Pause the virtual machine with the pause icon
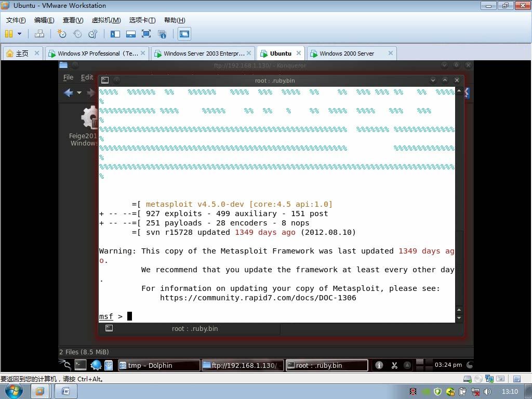 coord(9,34)
